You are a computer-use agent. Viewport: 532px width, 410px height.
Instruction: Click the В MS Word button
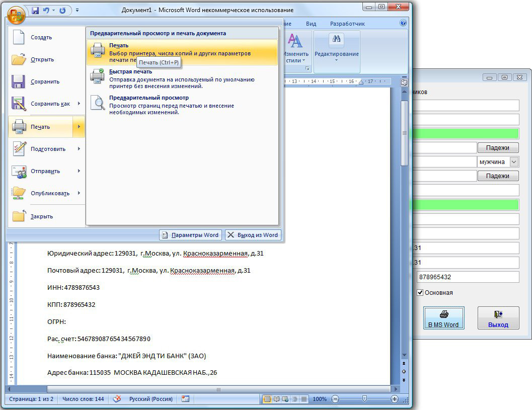(443, 318)
